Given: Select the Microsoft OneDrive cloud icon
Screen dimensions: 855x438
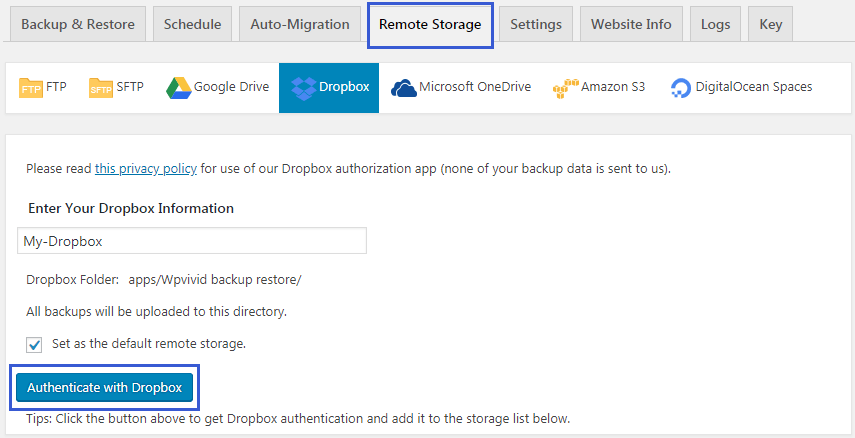Looking at the screenshot, I should click(x=404, y=88).
